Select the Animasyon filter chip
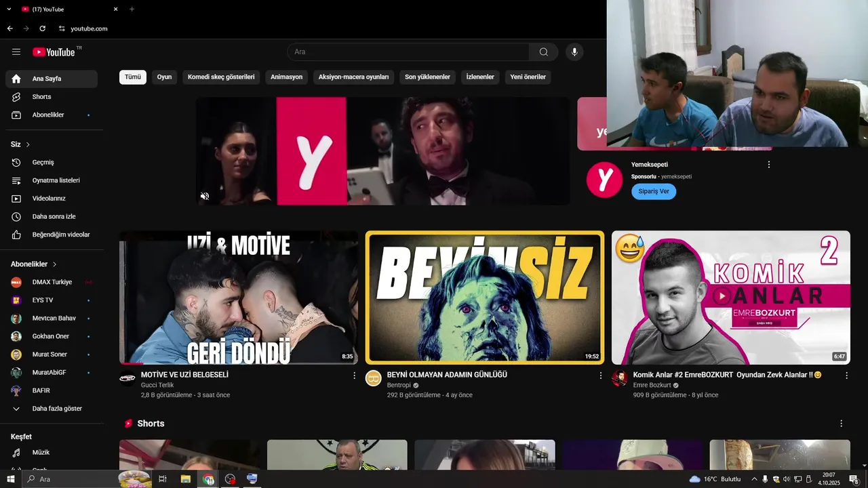Screen dimensions: 868x488 click(x=286, y=77)
